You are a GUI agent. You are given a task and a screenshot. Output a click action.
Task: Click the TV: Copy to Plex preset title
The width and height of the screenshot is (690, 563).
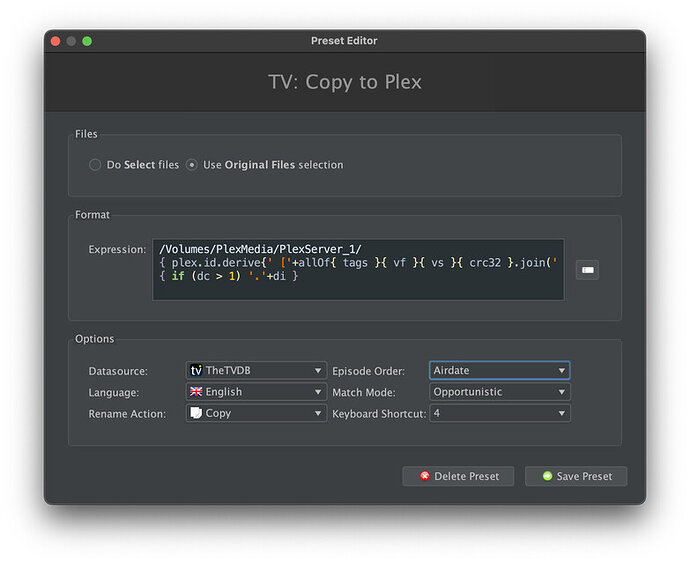click(x=345, y=82)
